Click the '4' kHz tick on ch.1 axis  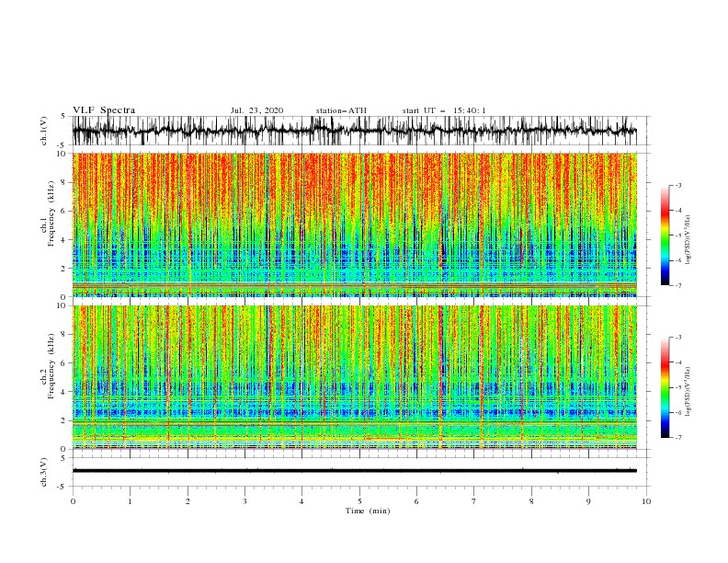coord(64,240)
